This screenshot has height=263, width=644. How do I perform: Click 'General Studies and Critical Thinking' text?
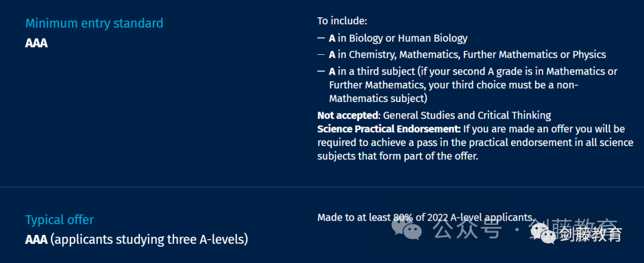(x=467, y=116)
